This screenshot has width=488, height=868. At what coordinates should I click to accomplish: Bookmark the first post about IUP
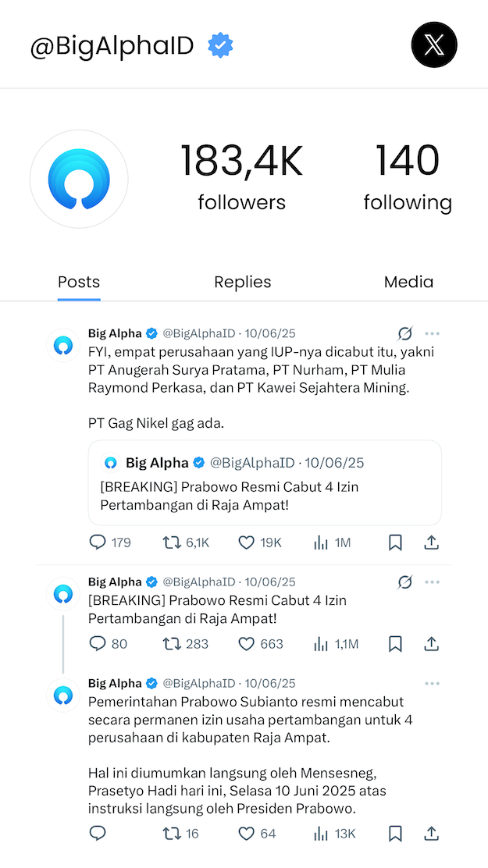click(x=395, y=542)
